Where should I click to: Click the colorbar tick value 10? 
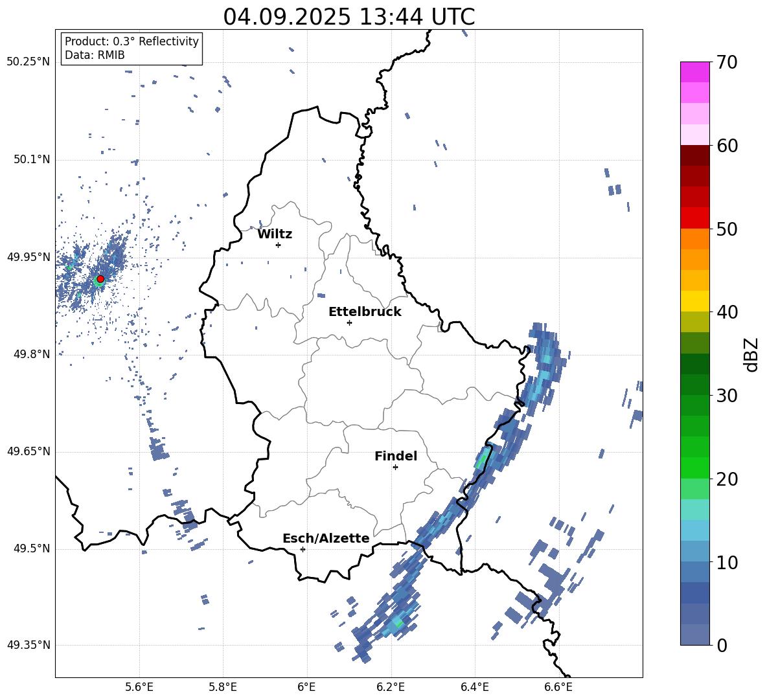coord(727,562)
